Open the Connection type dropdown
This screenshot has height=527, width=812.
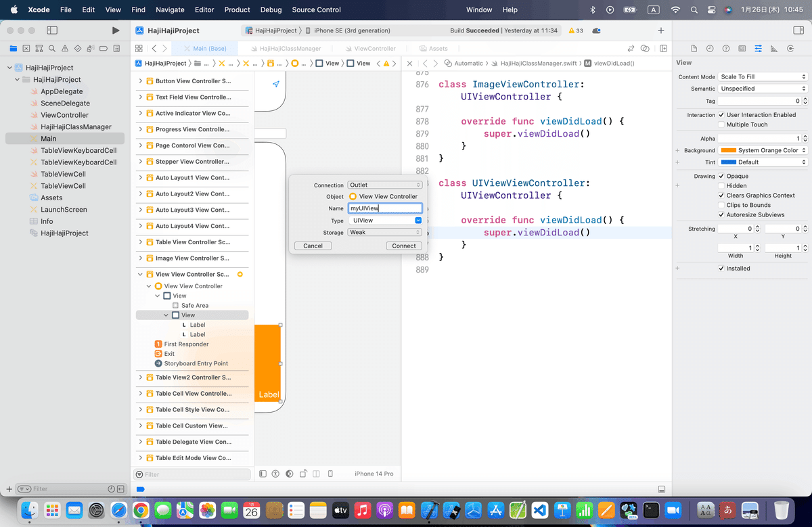point(385,185)
